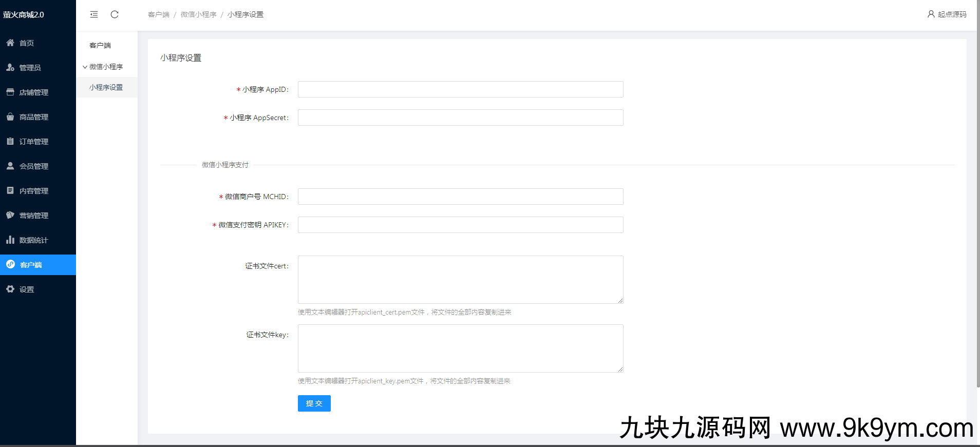This screenshot has width=980, height=447.
Task: Click the home icon in sidebar
Action: (x=10, y=43)
